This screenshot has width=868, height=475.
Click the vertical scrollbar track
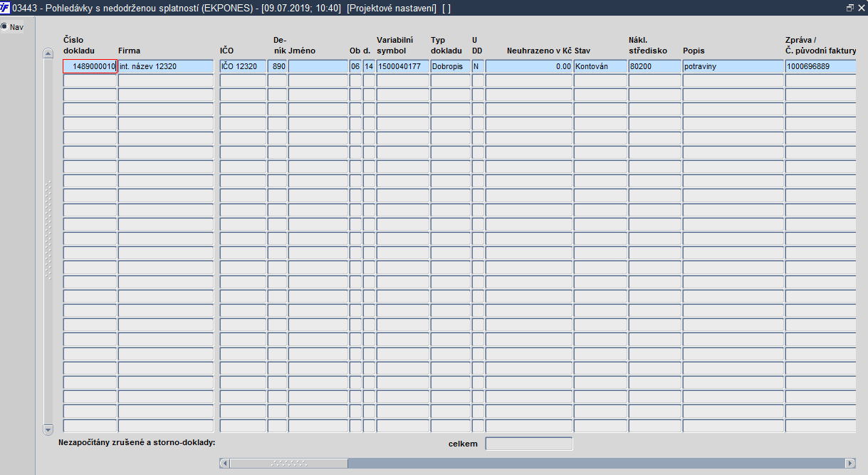[48, 241]
